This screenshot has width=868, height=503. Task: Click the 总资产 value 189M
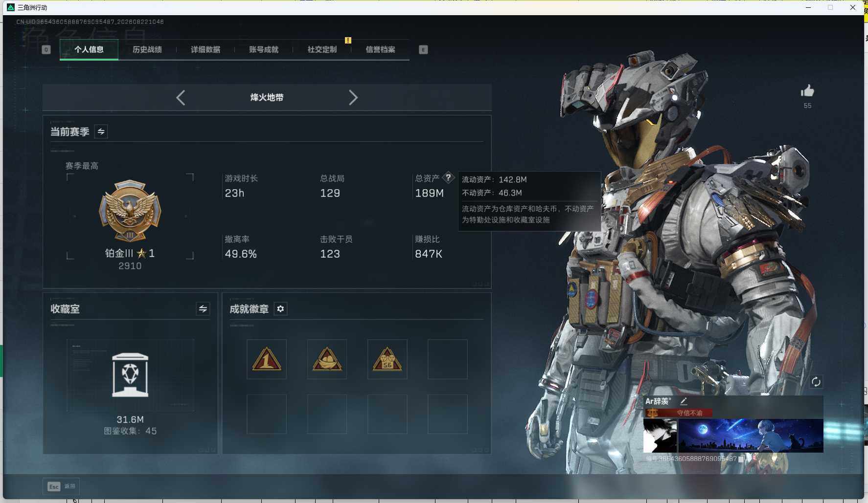[429, 194]
